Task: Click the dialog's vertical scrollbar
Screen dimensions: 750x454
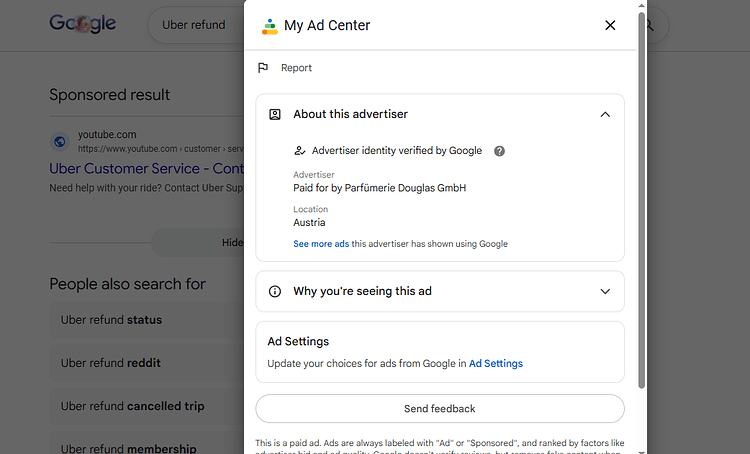Action: click(641, 201)
